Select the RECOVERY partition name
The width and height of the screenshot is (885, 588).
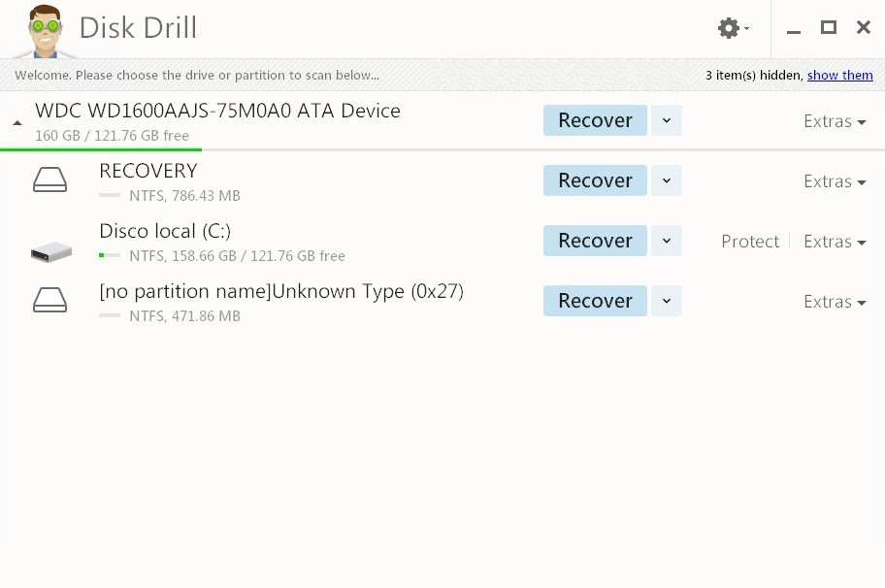pyautogui.click(x=147, y=171)
